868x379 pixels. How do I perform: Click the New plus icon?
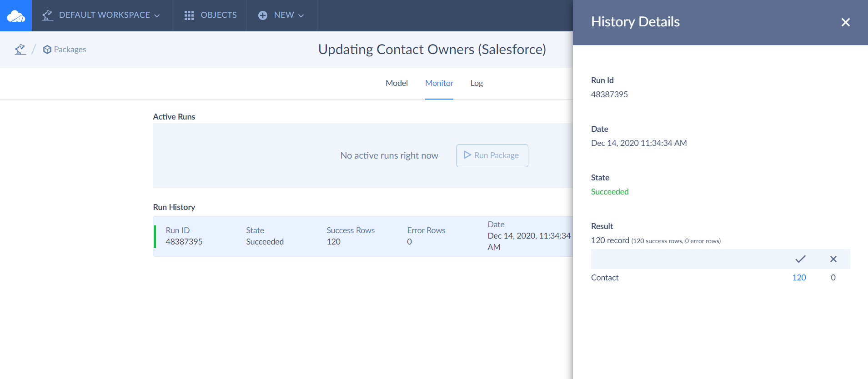point(263,15)
